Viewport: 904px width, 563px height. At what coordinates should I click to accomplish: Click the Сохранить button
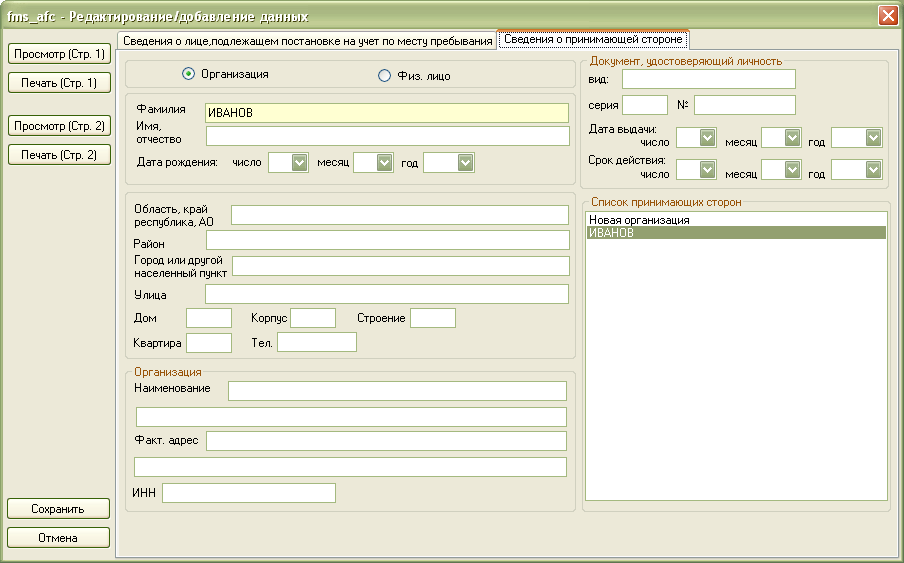(58, 509)
